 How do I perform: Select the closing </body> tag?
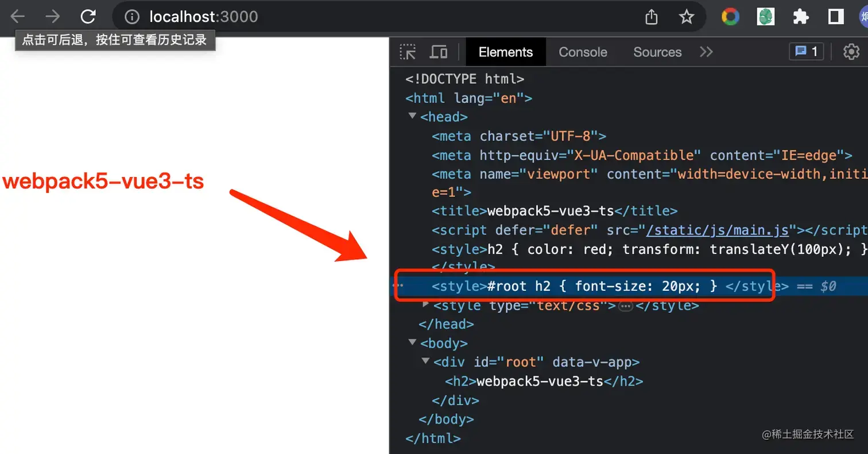coord(446,420)
